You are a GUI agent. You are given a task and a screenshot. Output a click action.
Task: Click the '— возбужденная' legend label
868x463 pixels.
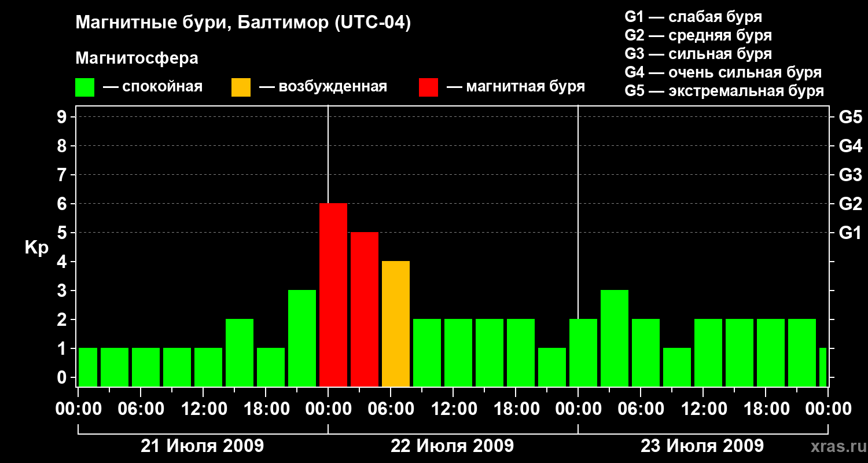[x=323, y=87]
